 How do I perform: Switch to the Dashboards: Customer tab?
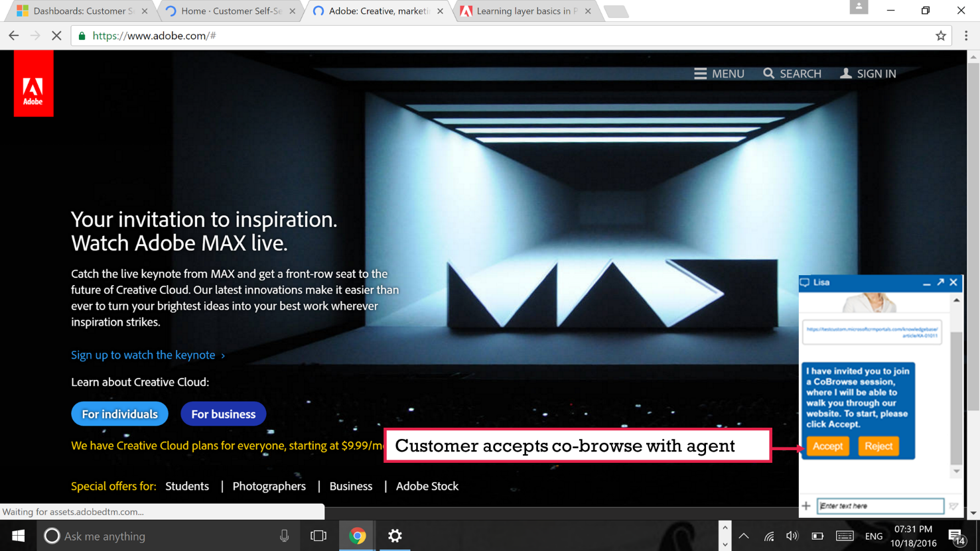[x=82, y=11]
